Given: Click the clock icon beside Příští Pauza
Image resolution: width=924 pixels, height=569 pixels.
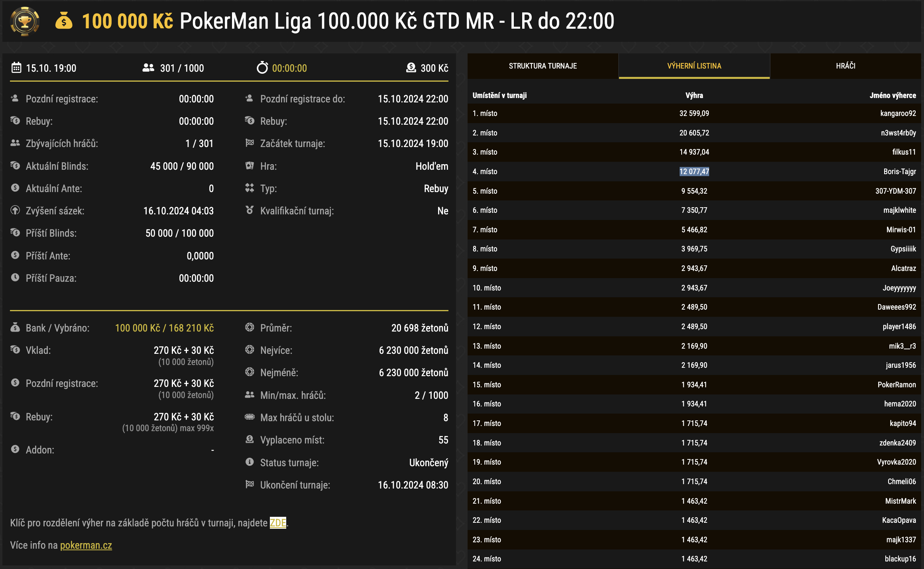Looking at the screenshot, I should pos(15,277).
